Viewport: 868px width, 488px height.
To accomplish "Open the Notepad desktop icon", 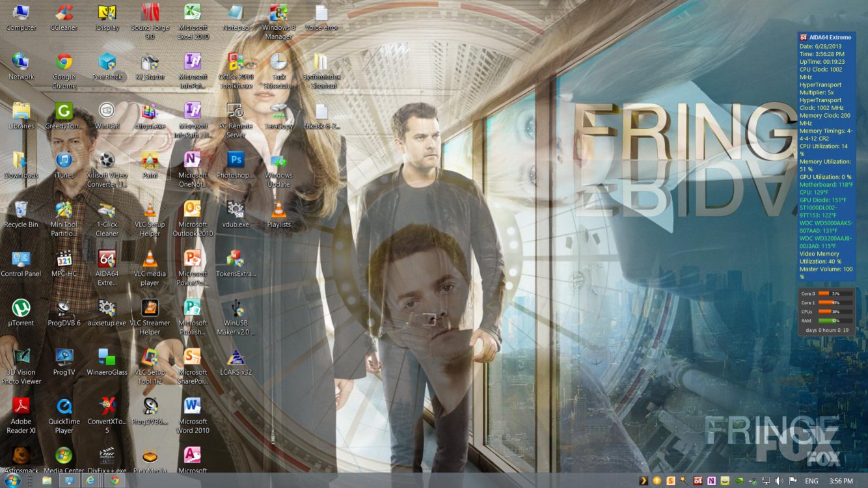I will pyautogui.click(x=236, y=18).
